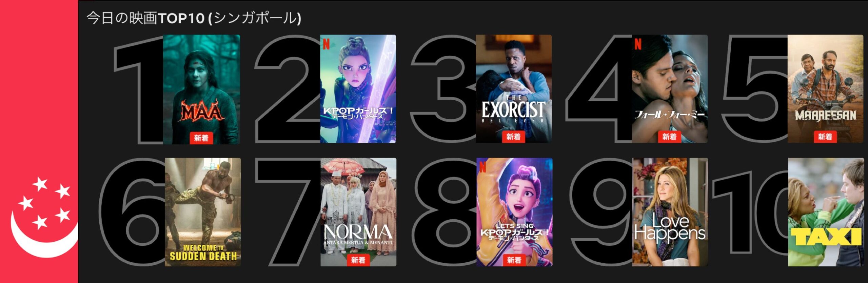Click the Netflix N logo on rank two poster
This screenshot has width=868, height=283.
(x=326, y=44)
